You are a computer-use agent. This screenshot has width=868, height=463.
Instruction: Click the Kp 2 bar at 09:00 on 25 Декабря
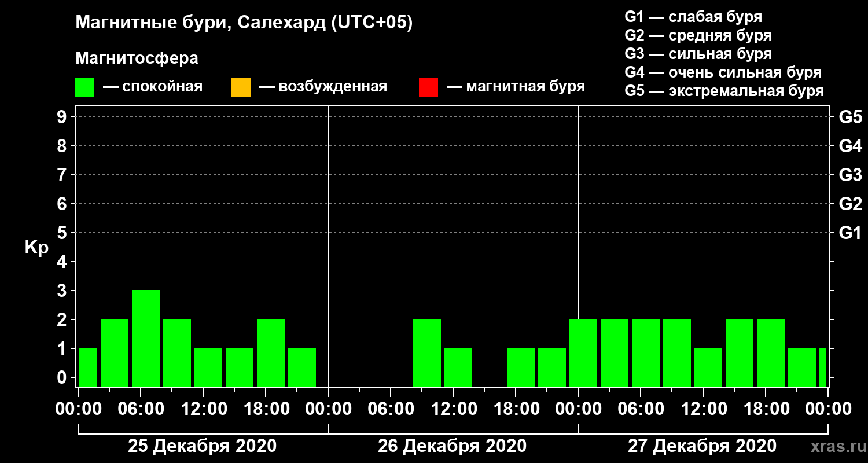coord(177,352)
